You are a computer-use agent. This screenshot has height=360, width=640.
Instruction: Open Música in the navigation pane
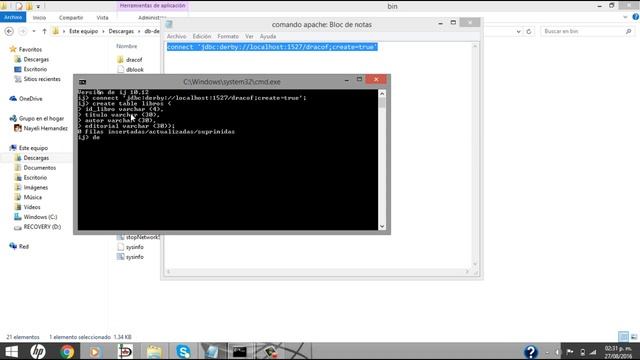32,197
